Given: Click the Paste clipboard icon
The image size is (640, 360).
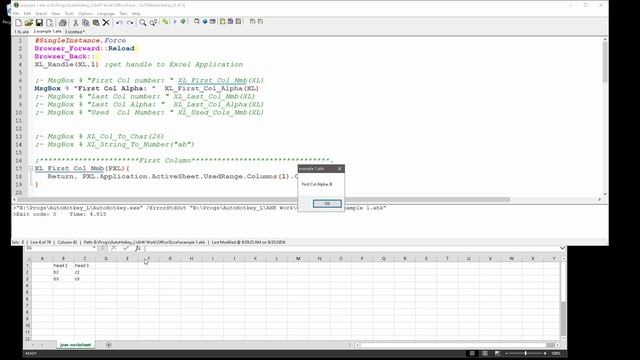Looking at the screenshot, I should [96, 22].
